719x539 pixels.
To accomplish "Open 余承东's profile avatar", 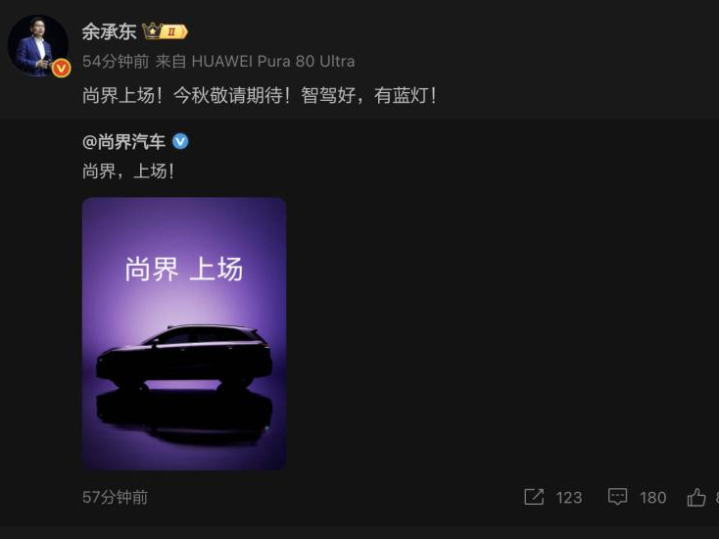I will (x=38, y=45).
